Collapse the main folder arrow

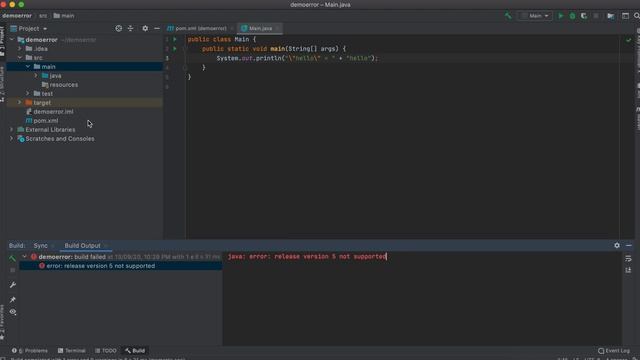pos(28,67)
